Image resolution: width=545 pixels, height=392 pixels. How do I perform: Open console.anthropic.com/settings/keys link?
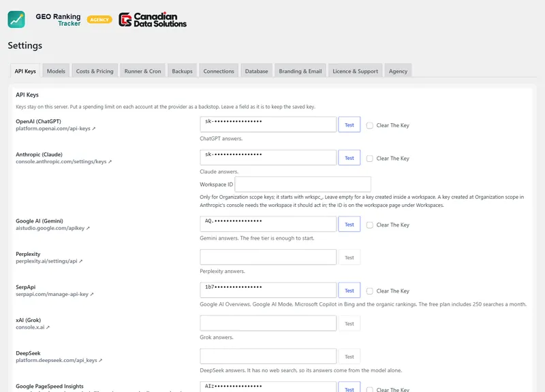tap(63, 161)
